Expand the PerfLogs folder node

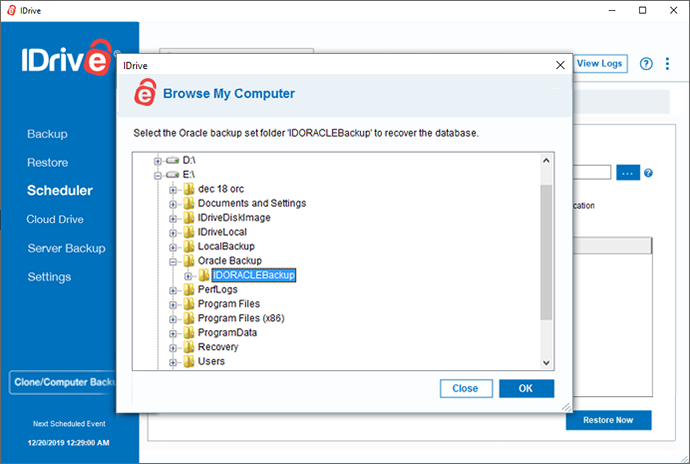173,291
